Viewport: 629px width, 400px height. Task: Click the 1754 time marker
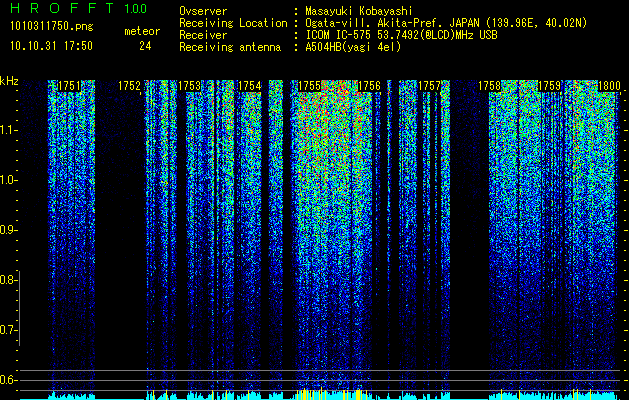coord(250,86)
